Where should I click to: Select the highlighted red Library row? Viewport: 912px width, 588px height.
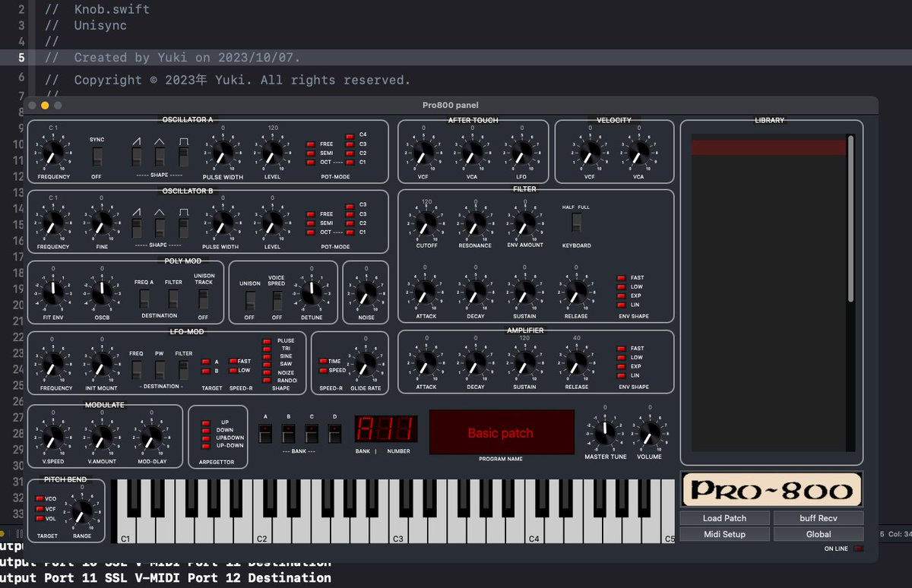(x=768, y=147)
